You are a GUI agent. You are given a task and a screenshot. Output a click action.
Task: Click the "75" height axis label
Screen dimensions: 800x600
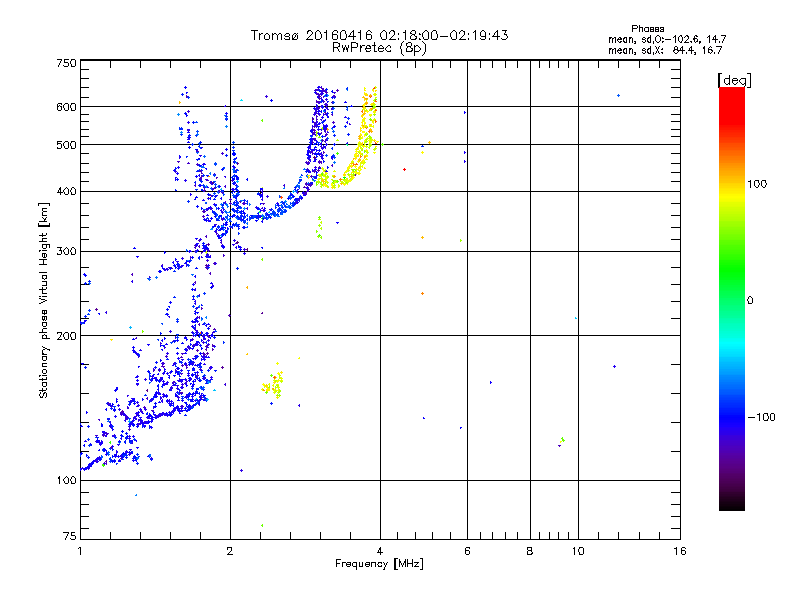click(70, 536)
